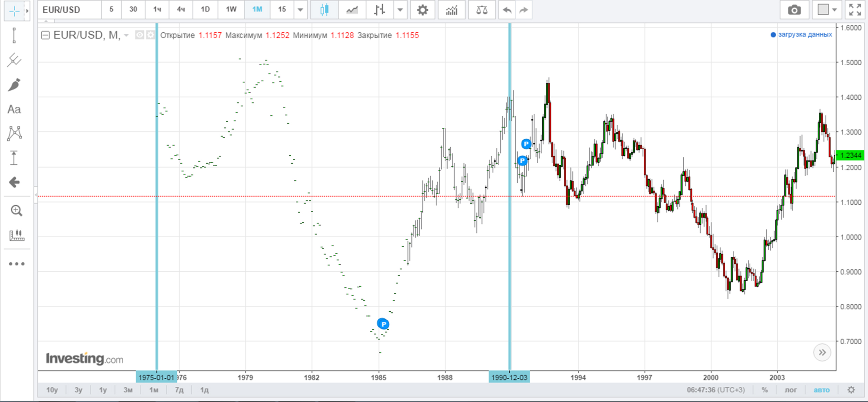This screenshot has width=868, height=402.
Task: Click lower P marker near 1991
Action: 522,161
